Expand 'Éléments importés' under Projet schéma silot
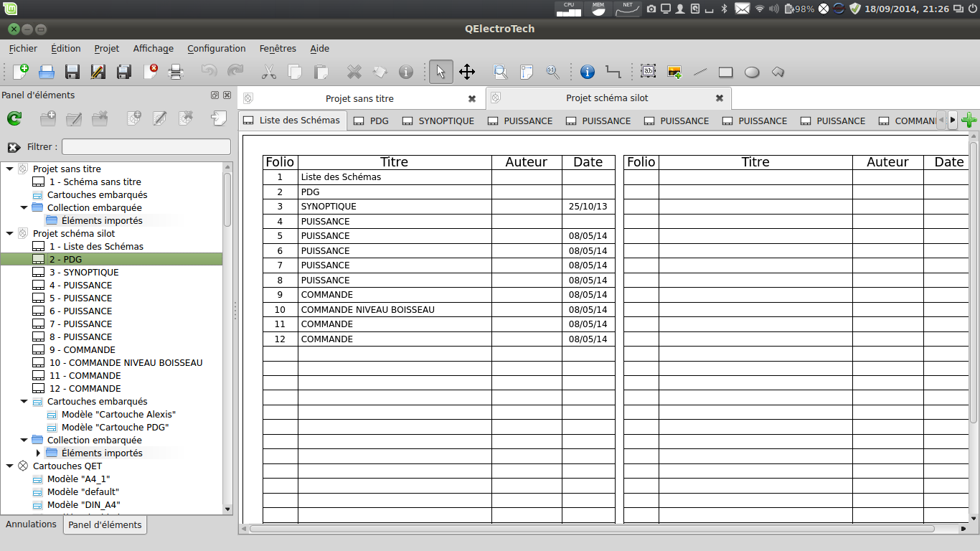This screenshot has height=551, width=980. click(38, 453)
